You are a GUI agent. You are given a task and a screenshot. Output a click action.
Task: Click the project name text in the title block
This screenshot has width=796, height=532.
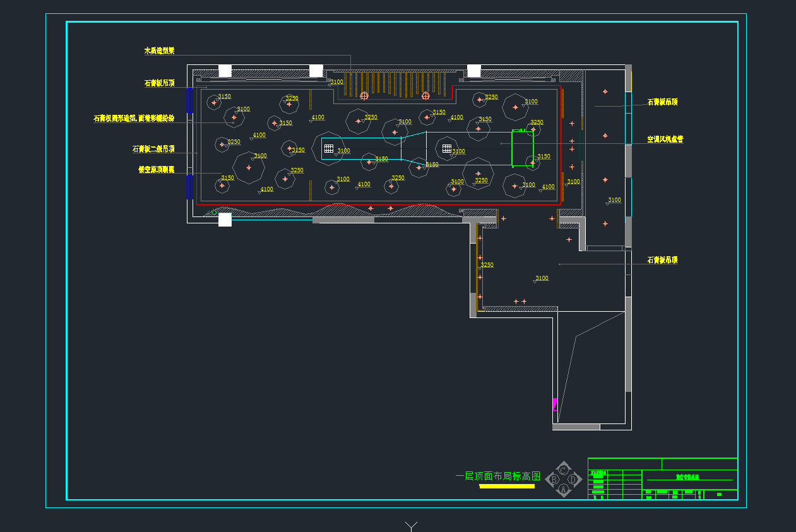point(687,478)
